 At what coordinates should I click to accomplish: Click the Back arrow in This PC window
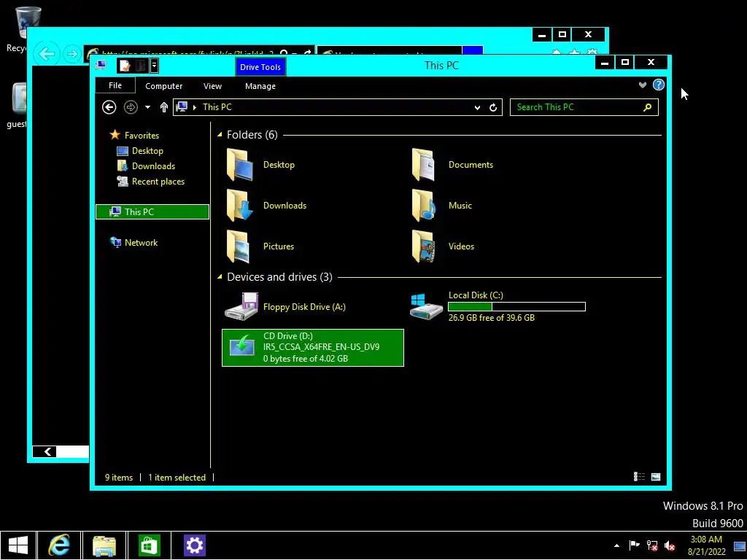point(109,107)
